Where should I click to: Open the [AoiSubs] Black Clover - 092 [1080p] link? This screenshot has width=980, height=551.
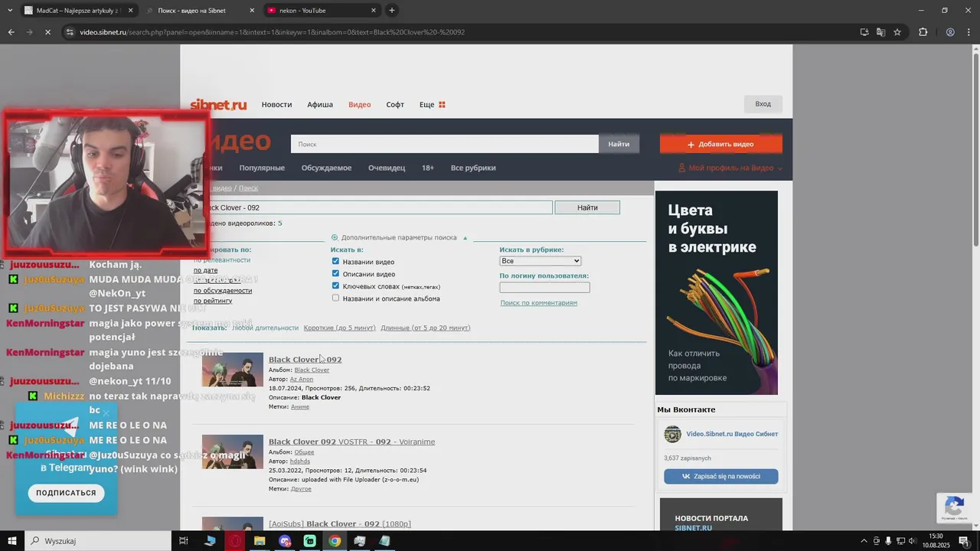coord(340,524)
